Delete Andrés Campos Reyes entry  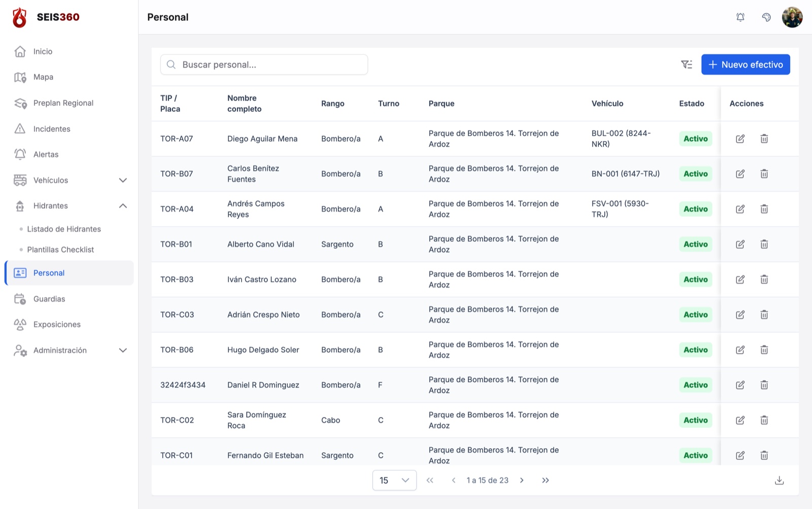tap(764, 209)
